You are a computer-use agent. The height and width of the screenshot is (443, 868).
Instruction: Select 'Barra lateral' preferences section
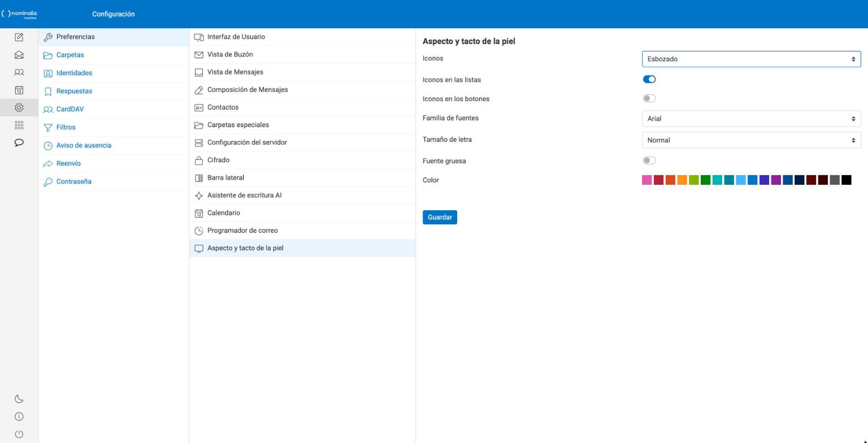point(302,178)
